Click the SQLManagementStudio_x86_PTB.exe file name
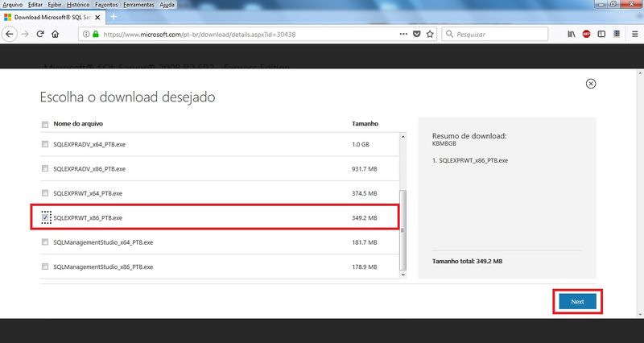 [103, 267]
